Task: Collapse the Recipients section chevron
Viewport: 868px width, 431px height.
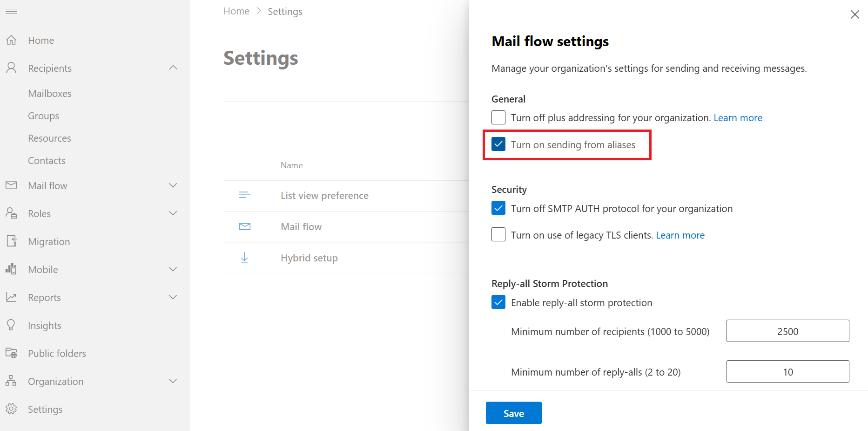Action: point(173,68)
